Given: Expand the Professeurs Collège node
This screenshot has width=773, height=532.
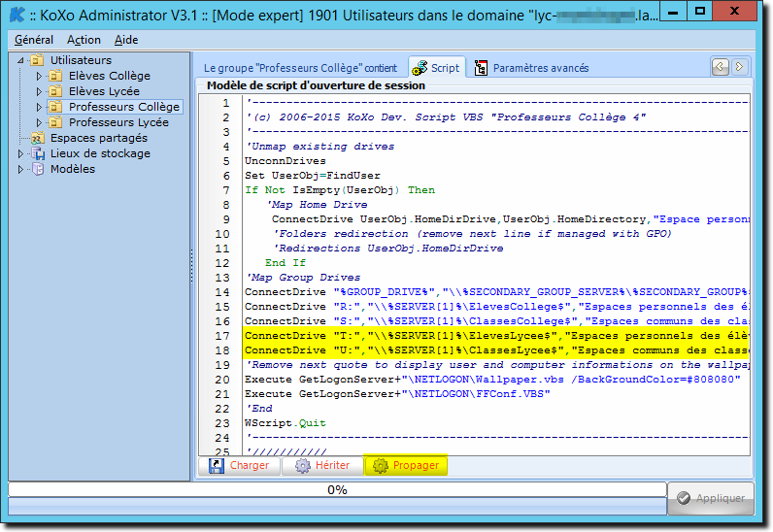Looking at the screenshot, I should [x=39, y=107].
